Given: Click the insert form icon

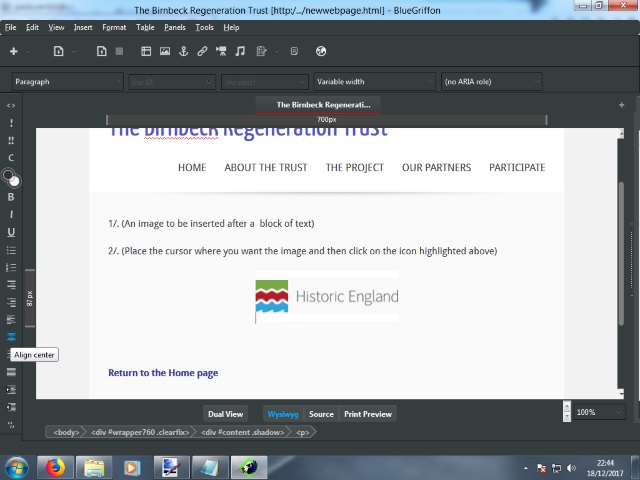Looking at the screenshot, I should pyautogui.click(x=261, y=51).
